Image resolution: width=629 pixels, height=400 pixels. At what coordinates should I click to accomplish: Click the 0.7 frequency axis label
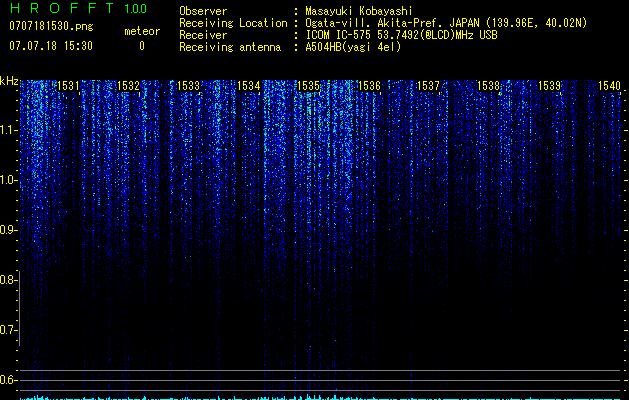8,330
